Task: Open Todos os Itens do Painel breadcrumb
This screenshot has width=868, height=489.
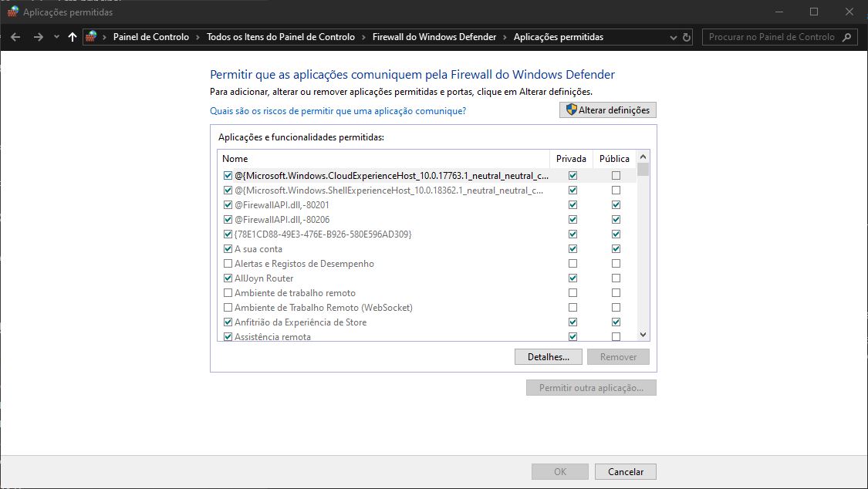Action: 281,37
